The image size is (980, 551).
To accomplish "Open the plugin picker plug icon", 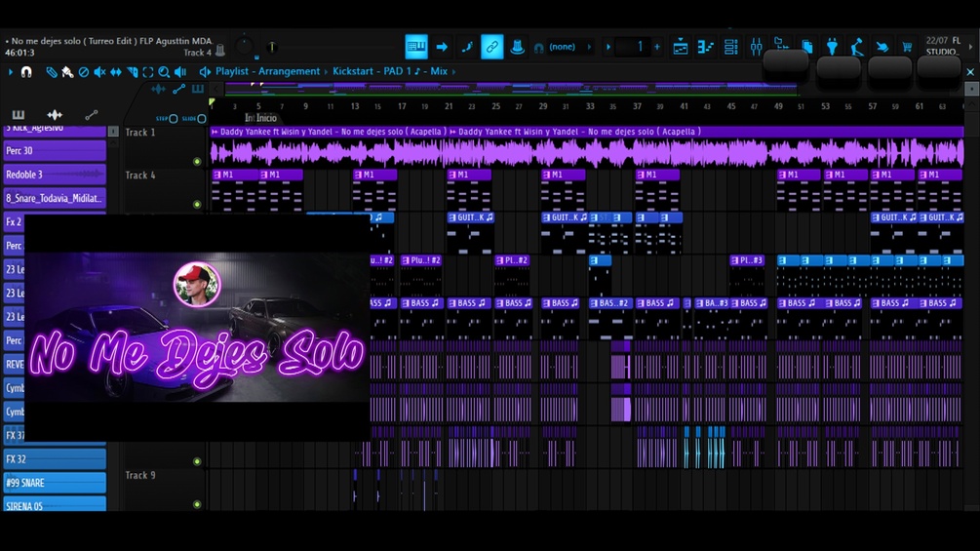I will pos(832,47).
